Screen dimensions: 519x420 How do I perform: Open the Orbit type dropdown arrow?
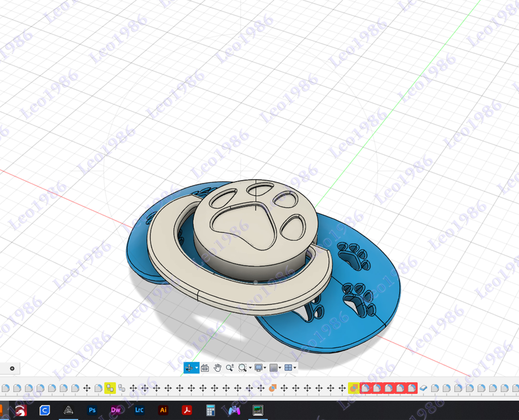(197, 368)
